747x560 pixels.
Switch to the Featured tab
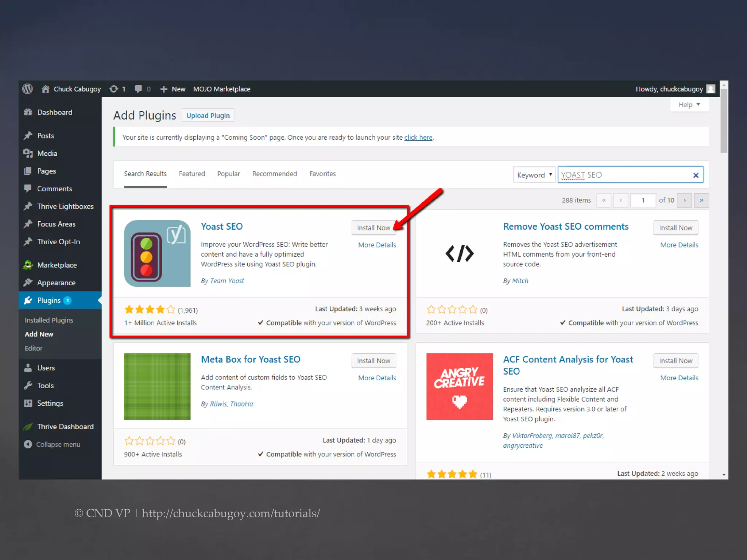(x=192, y=174)
